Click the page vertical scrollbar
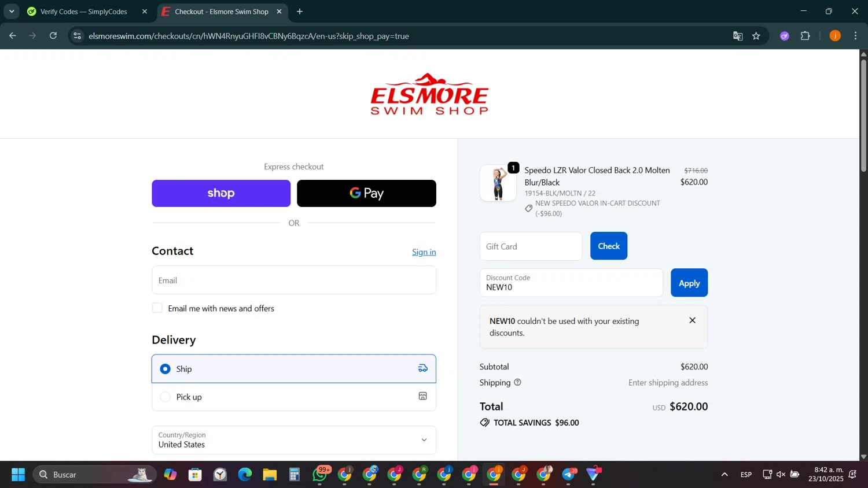Screen dimensions: 868x488 coord(863,116)
